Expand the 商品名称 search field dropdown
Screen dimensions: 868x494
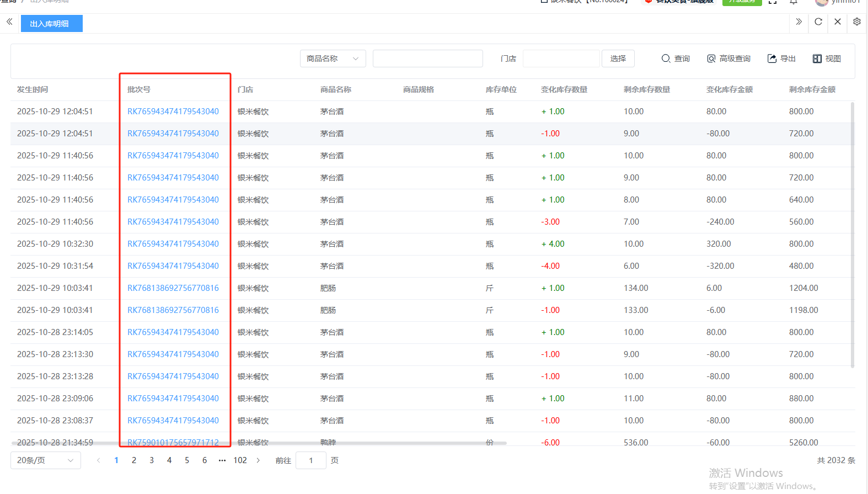pos(333,59)
